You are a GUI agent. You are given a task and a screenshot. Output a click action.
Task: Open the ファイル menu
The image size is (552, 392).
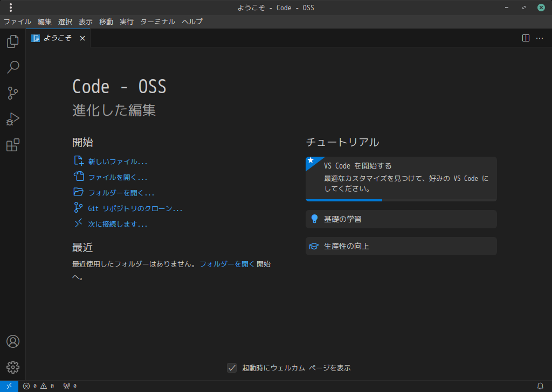(17, 22)
